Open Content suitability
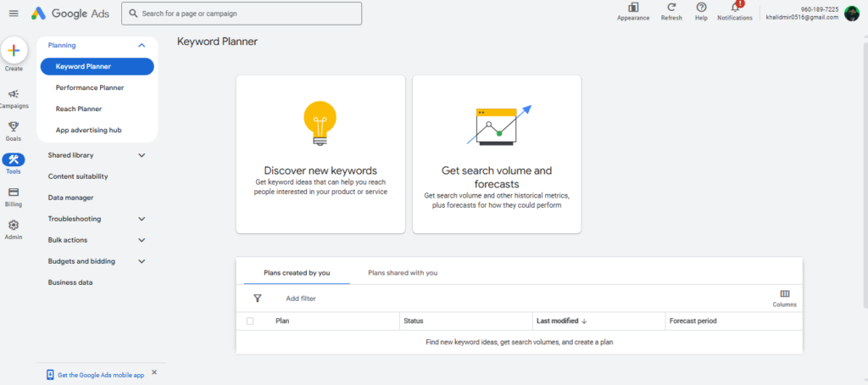The image size is (868, 385). [x=78, y=176]
